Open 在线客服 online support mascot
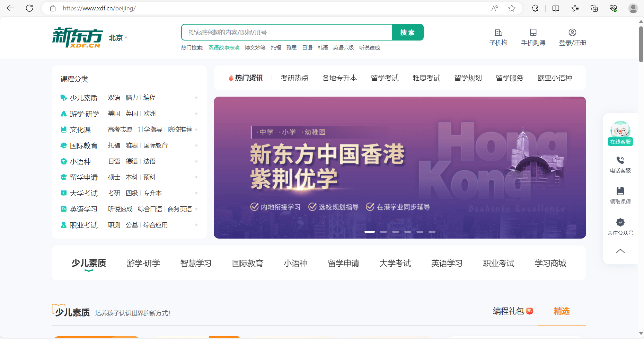The width and height of the screenshot is (644, 339). tap(620, 131)
